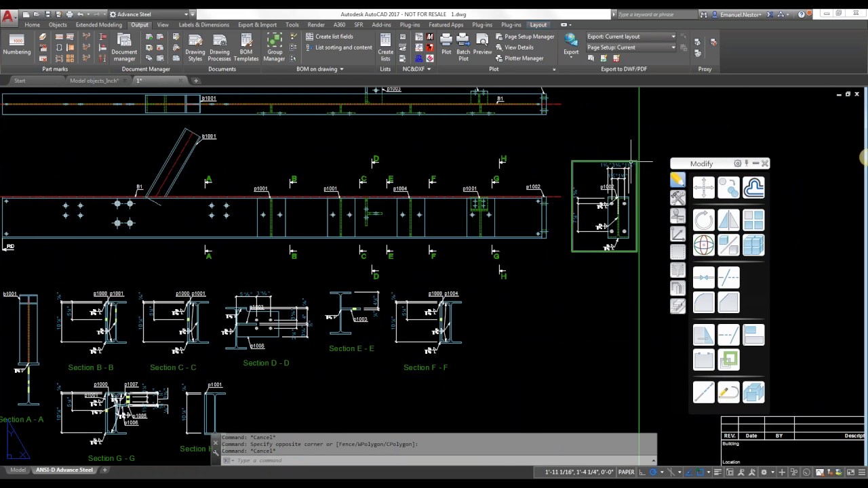Viewport: 868px width, 488px height.
Task: Open Drawing Styles
Action: tap(195, 47)
